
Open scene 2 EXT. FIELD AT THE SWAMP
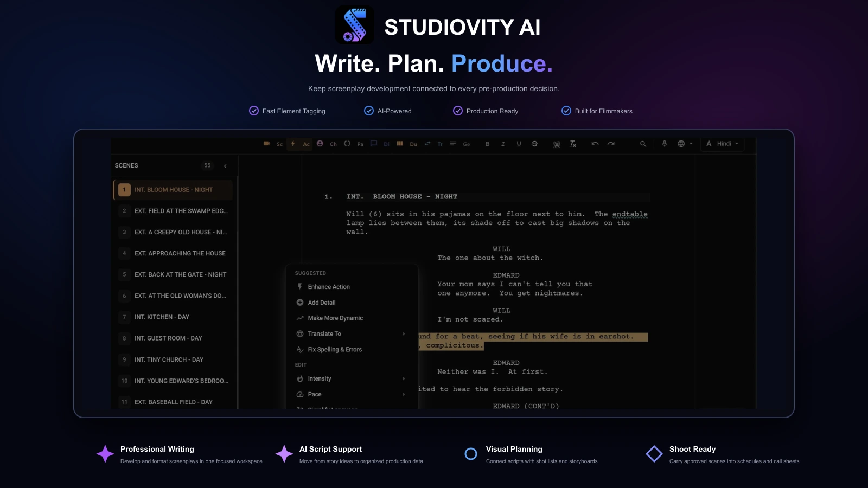pyautogui.click(x=173, y=211)
